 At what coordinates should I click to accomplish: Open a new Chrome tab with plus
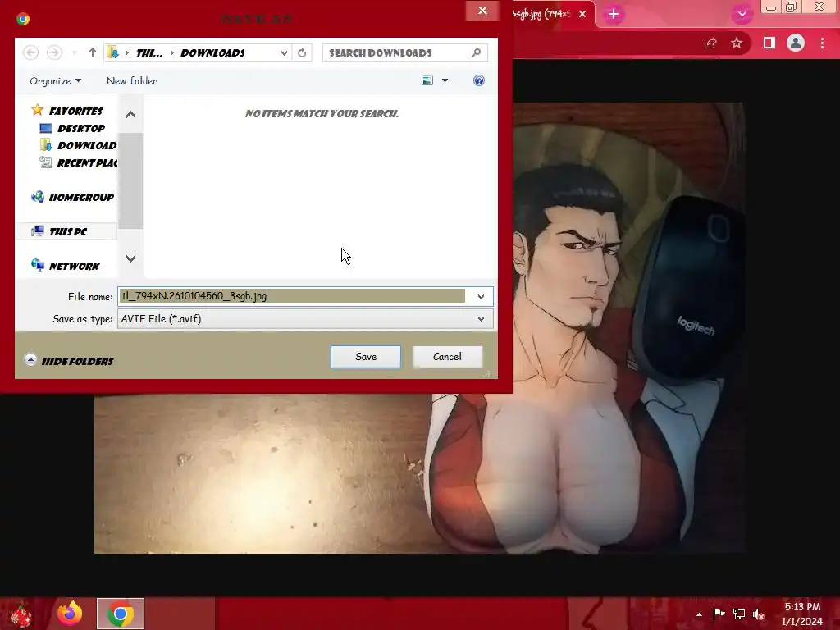(x=614, y=14)
